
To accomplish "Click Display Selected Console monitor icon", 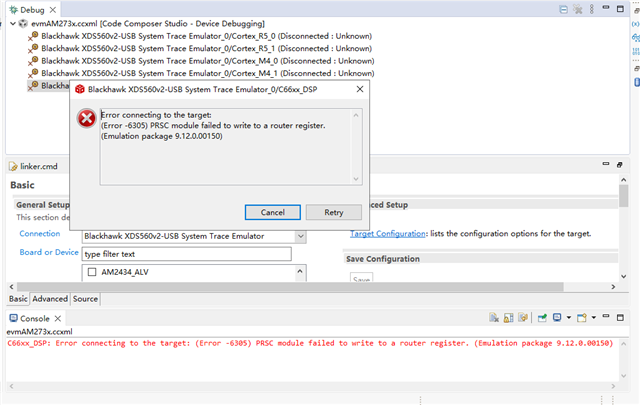I will (x=557, y=318).
